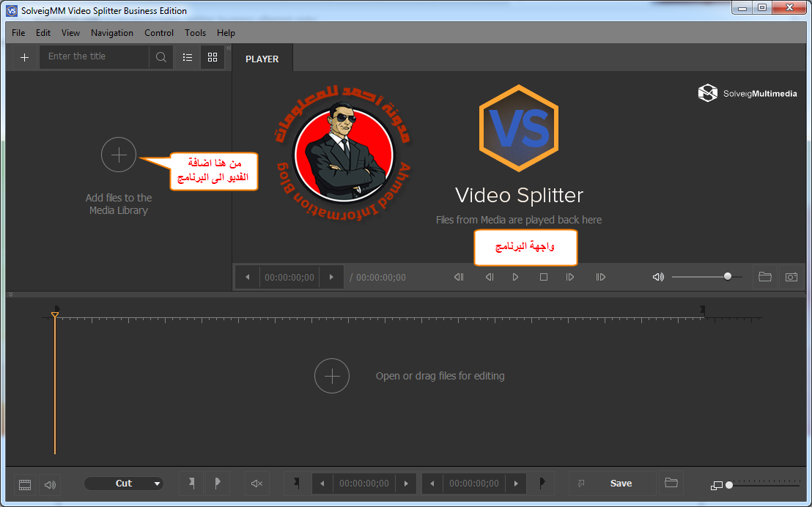
Task: Click the segment start flag icon
Action: pyautogui.click(x=297, y=483)
